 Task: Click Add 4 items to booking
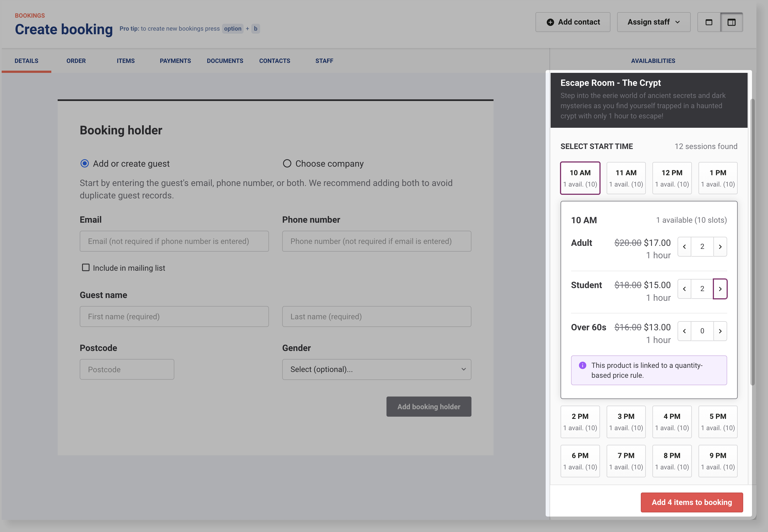692,502
